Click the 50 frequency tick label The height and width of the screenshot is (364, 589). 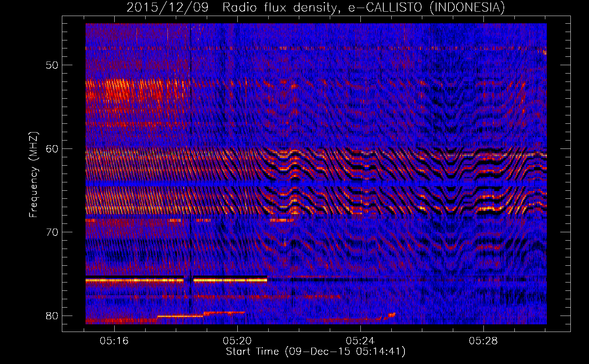[x=52, y=65]
